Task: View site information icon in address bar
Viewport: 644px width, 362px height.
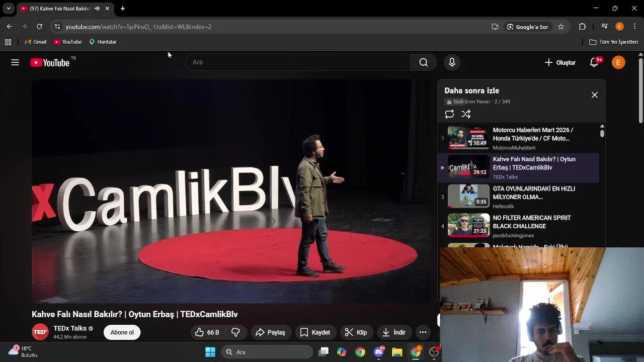Action: pyautogui.click(x=57, y=27)
